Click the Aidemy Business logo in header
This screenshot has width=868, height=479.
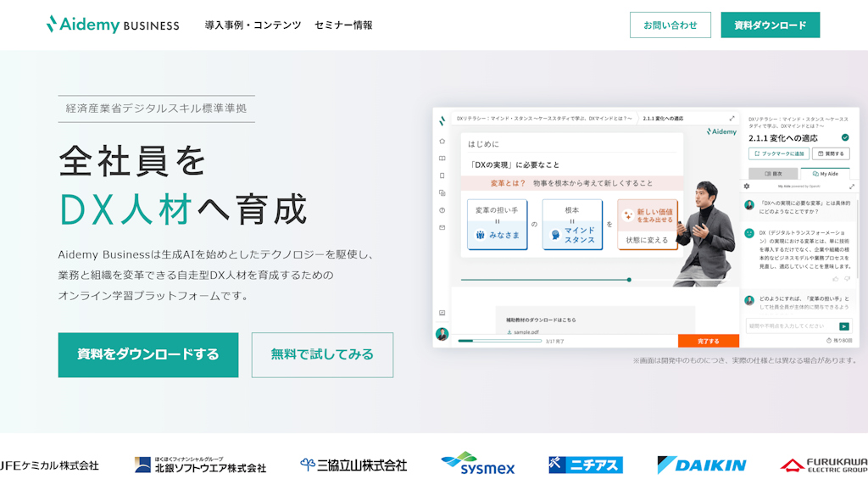(x=112, y=25)
